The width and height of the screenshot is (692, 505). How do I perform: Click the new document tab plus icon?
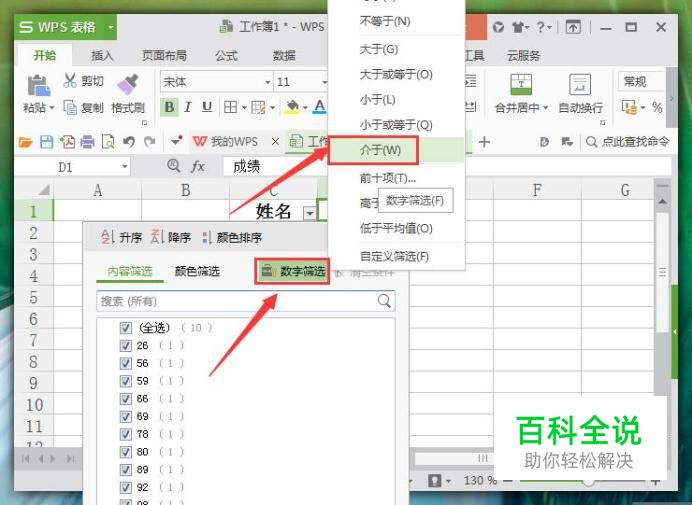484,142
